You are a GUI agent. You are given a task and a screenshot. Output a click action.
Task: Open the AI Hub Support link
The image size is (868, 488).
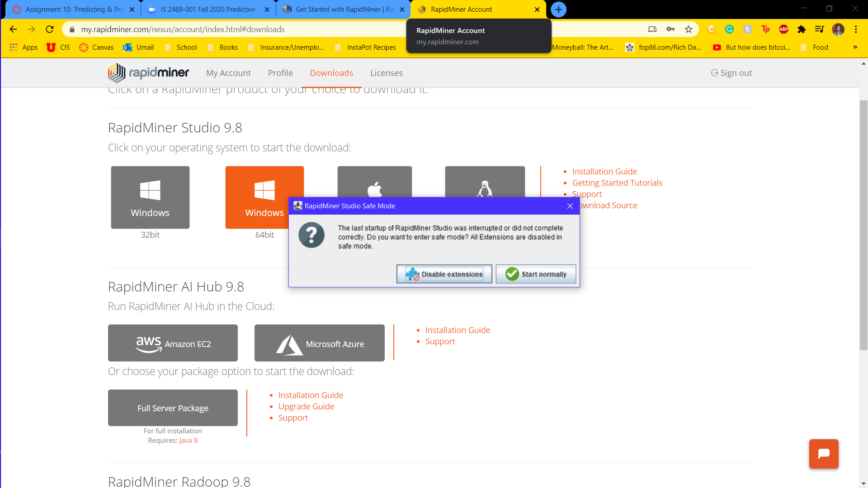pos(440,342)
